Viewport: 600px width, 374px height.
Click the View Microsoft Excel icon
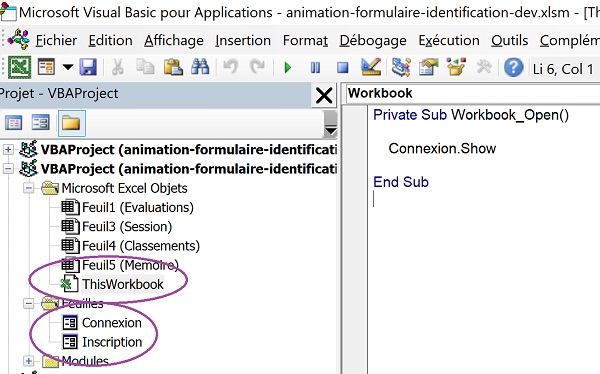(x=20, y=68)
